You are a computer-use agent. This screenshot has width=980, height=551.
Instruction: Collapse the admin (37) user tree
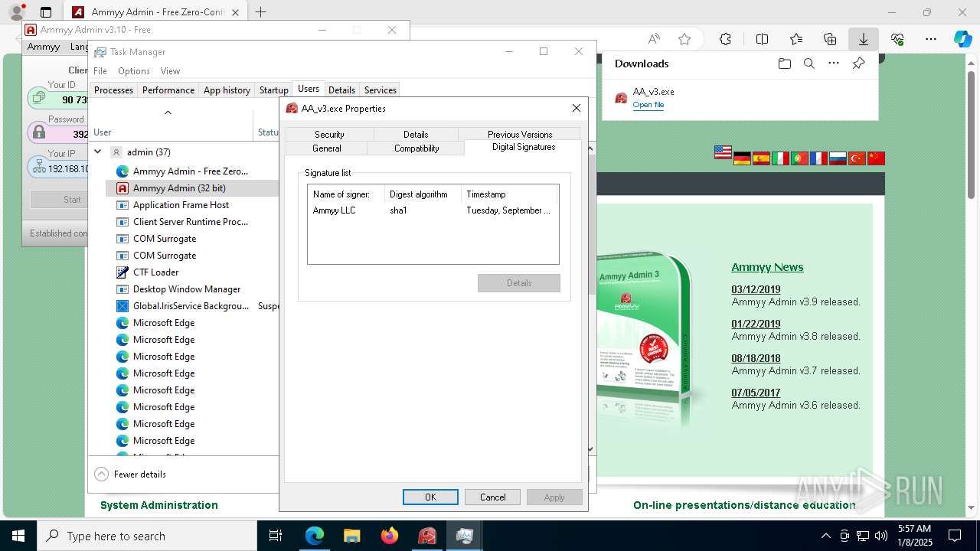(x=98, y=152)
